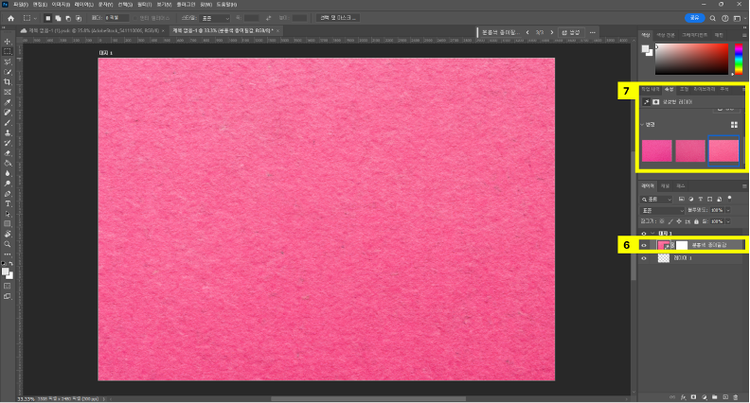Toggle visibility of the artboard group

click(x=644, y=234)
